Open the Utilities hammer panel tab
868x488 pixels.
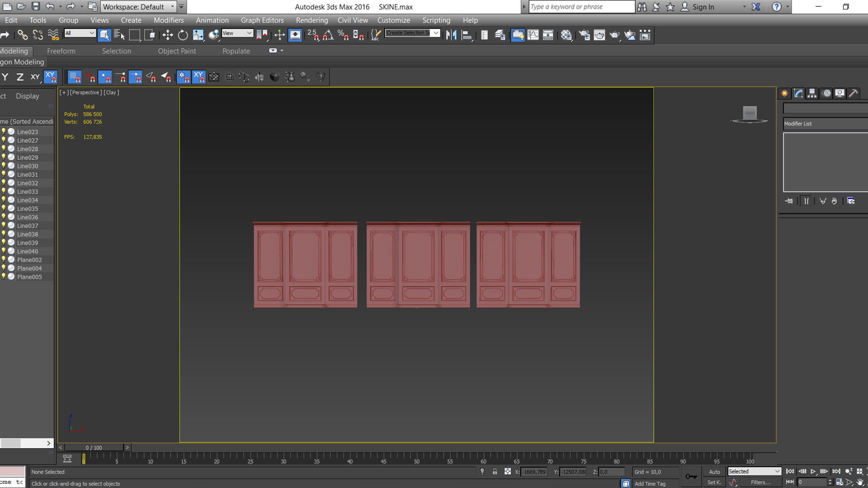click(854, 93)
